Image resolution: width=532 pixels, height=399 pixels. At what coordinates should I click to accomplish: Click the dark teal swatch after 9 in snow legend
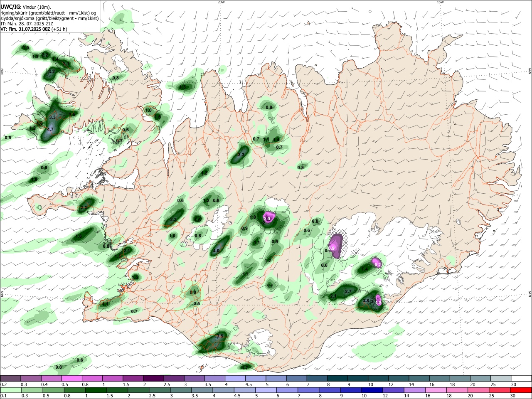(x=358, y=379)
